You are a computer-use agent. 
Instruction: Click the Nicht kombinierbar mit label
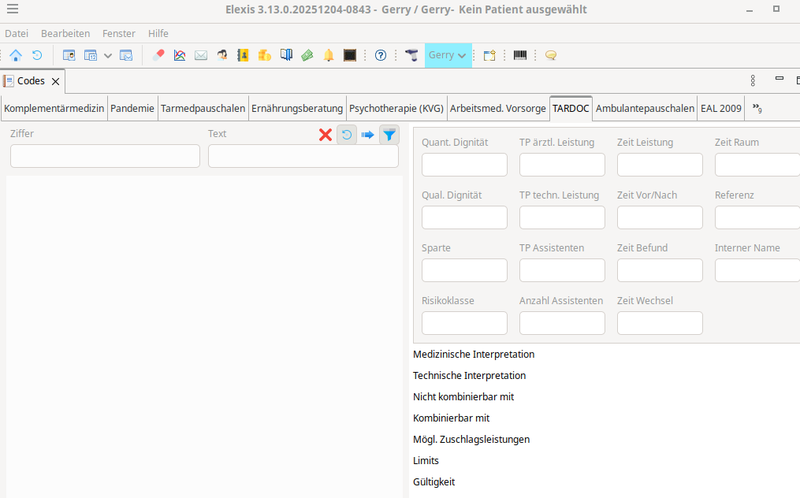coord(463,396)
